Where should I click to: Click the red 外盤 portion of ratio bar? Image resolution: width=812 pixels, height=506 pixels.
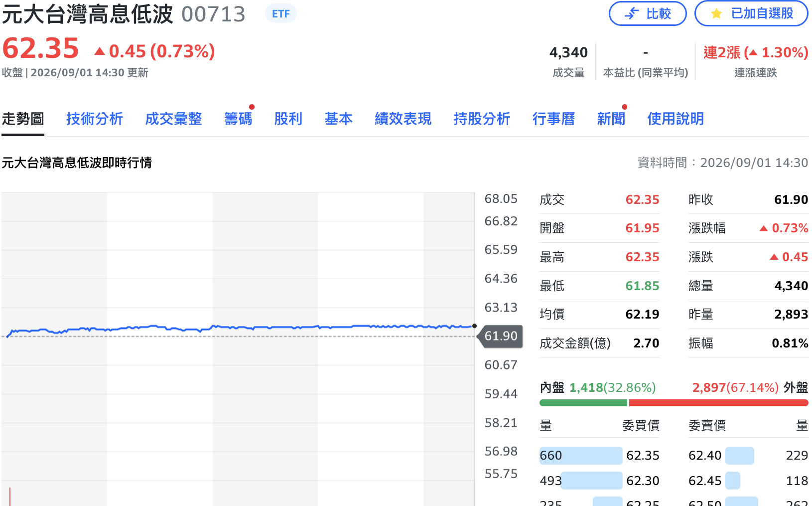tap(718, 403)
